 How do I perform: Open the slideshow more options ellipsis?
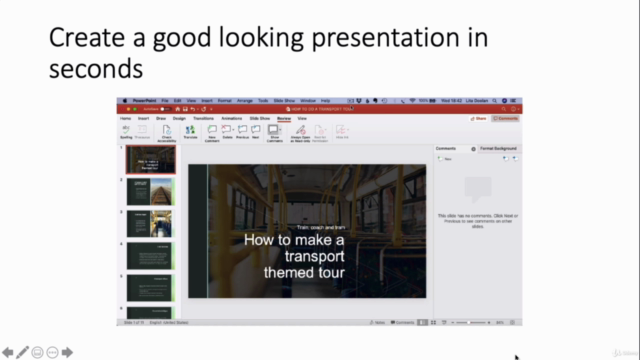(x=52, y=352)
